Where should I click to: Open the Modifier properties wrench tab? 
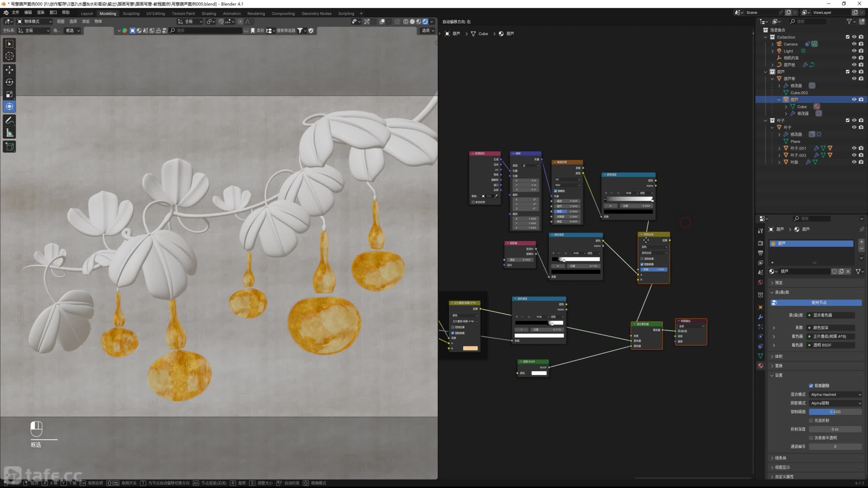[761, 317]
